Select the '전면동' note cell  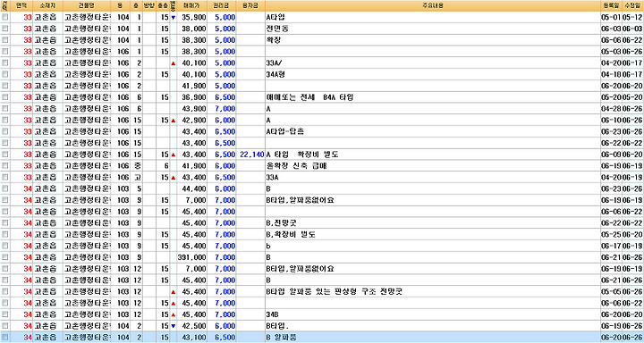433,29
